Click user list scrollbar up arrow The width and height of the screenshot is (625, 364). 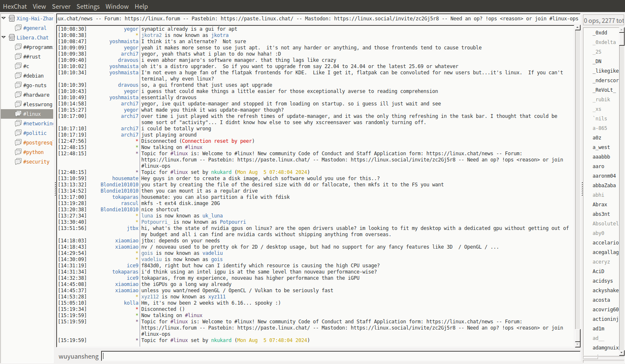[x=622, y=30]
